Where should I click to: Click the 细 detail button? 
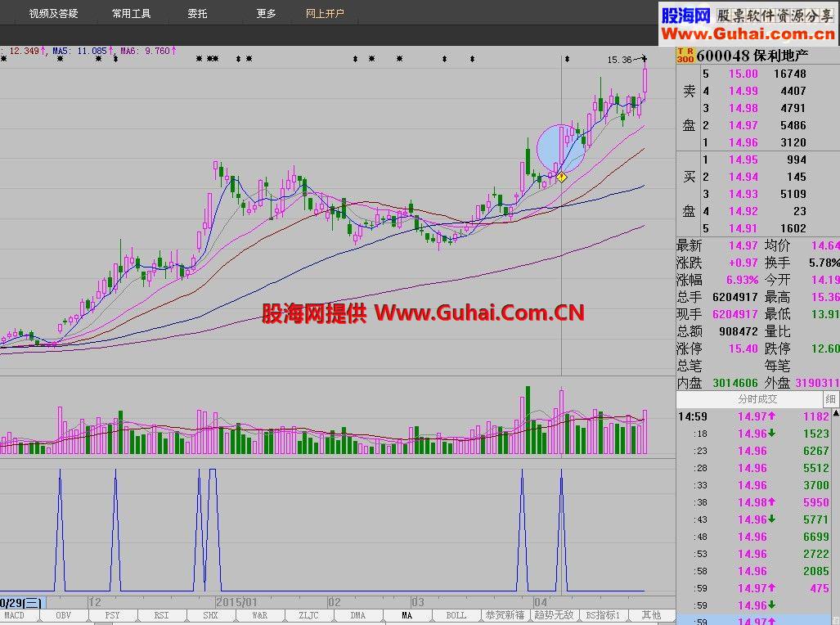click(830, 398)
